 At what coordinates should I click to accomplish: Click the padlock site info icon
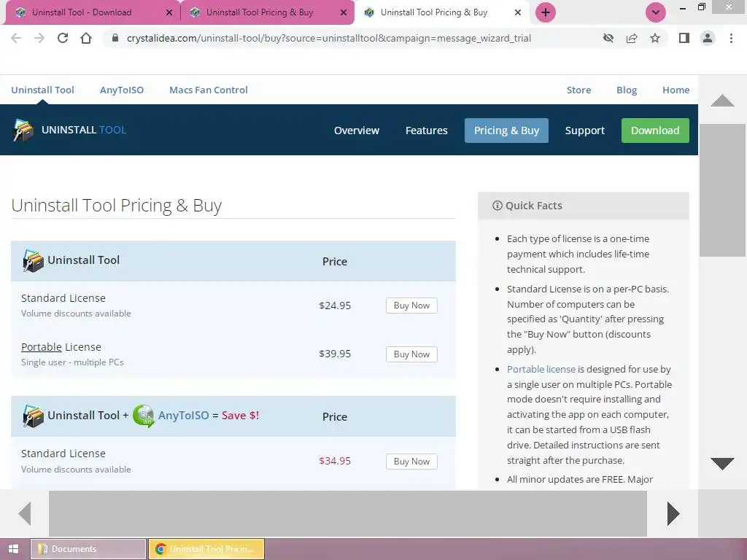[115, 38]
